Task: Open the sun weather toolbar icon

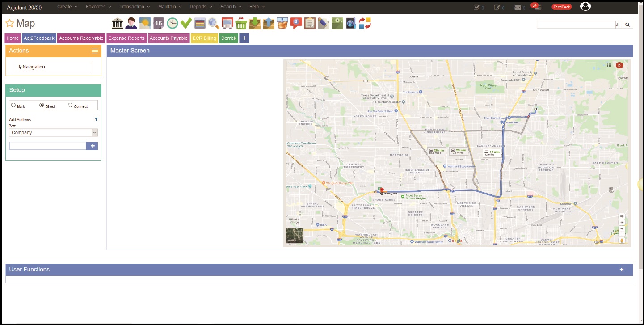Action: point(145,23)
